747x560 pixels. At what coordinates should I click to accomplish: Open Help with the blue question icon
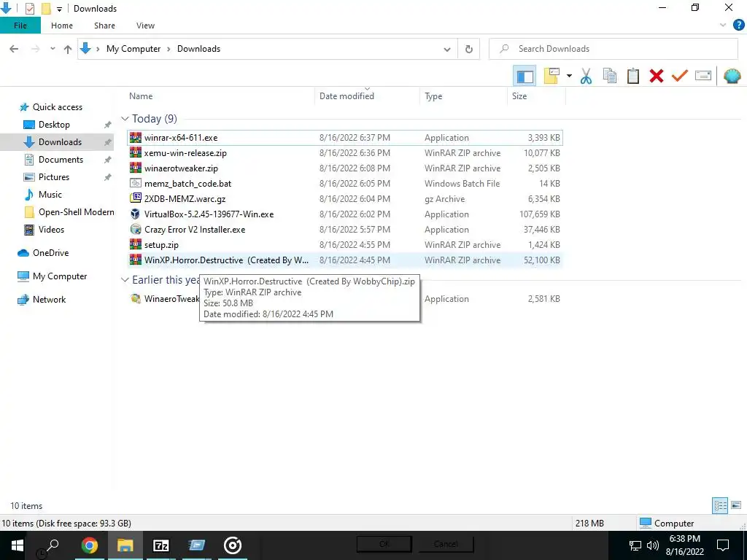click(738, 26)
